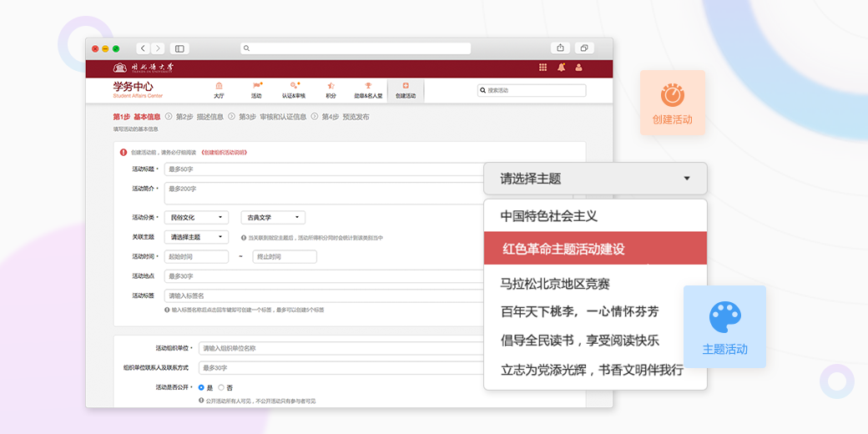Click the 搜索活动 search field

coord(532,90)
